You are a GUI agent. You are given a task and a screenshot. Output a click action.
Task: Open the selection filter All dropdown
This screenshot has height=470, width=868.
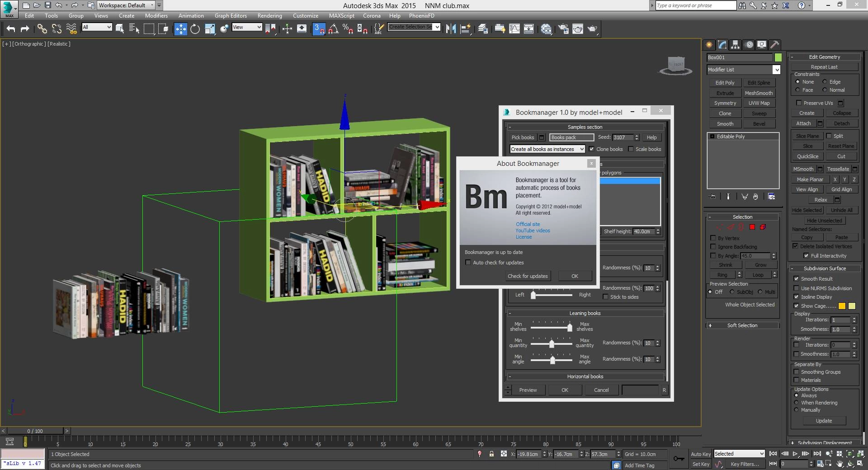tap(97, 27)
